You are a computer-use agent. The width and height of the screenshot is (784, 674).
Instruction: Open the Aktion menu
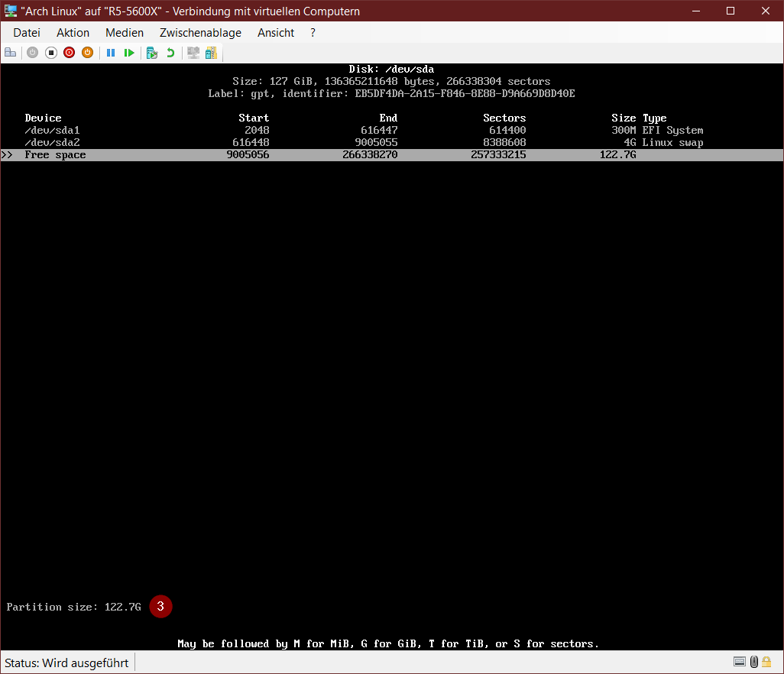point(73,33)
